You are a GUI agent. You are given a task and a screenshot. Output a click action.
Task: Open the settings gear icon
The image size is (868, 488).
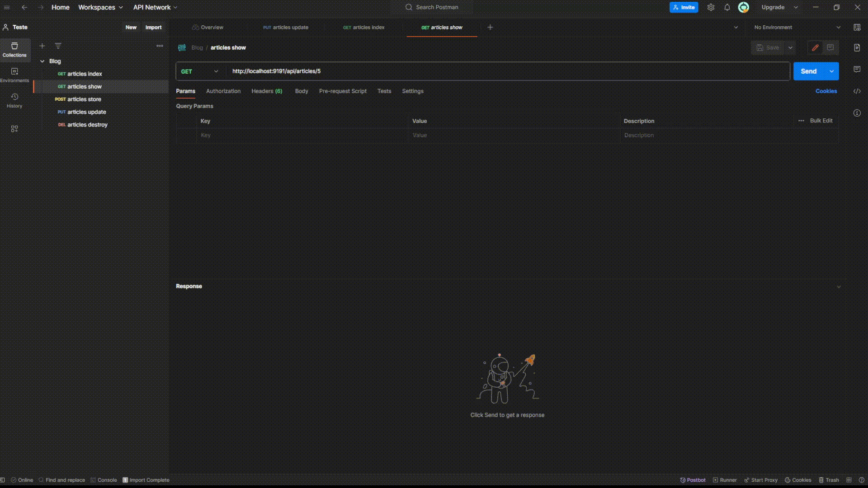click(x=711, y=7)
